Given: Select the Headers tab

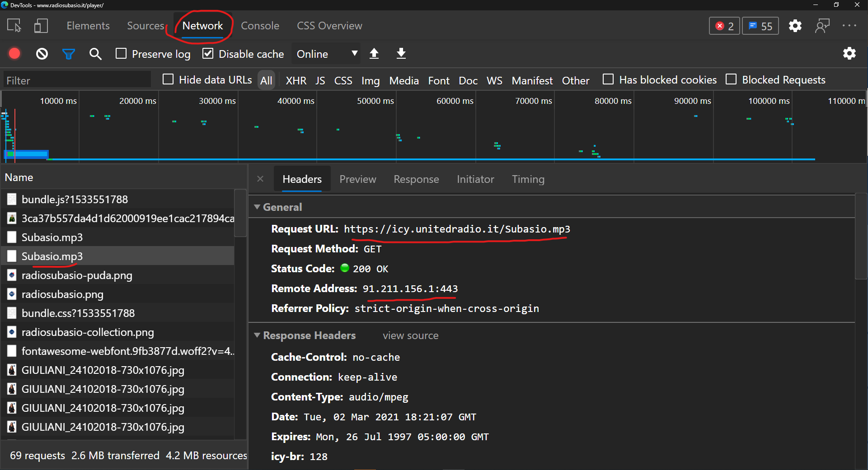Looking at the screenshot, I should (302, 179).
